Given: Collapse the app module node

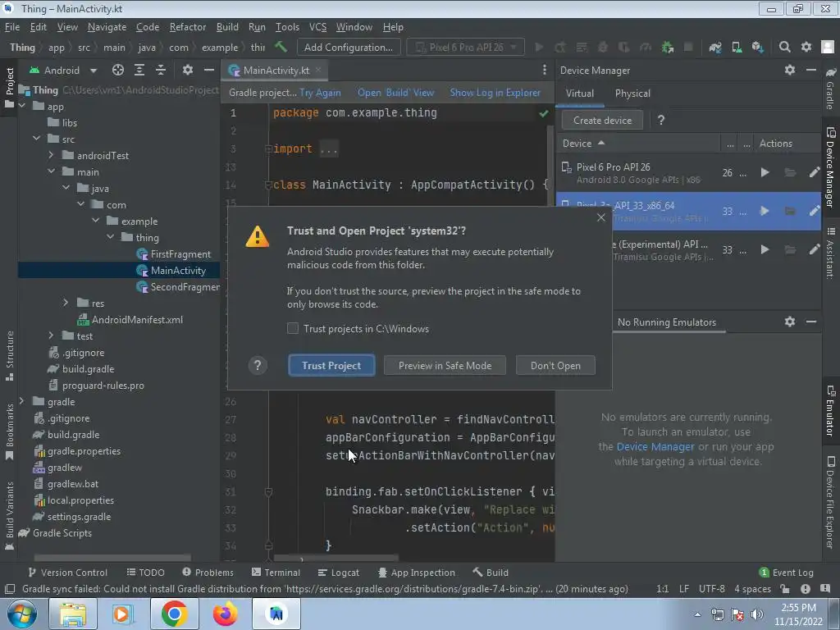Looking at the screenshot, I should (x=22, y=106).
